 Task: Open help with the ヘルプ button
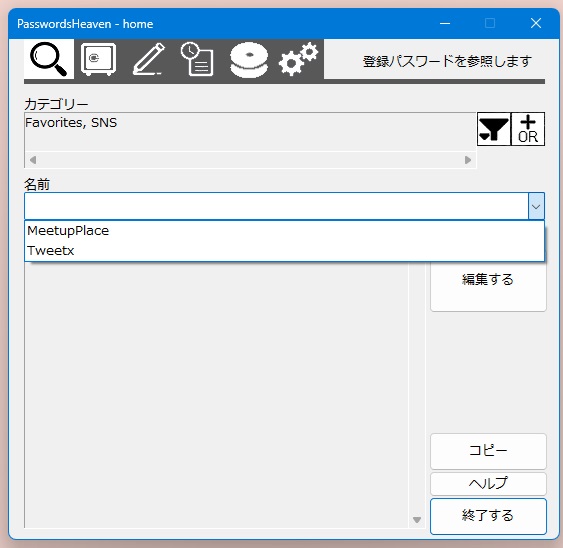tap(488, 484)
